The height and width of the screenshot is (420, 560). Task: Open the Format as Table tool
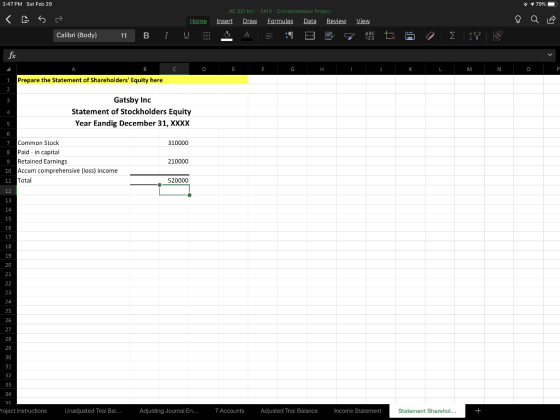(x=410, y=35)
